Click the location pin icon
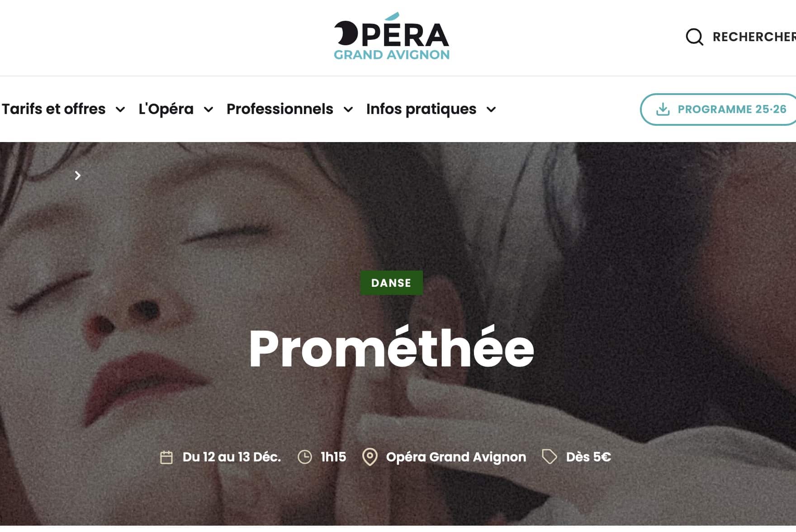Image resolution: width=796 pixels, height=532 pixels. (370, 457)
